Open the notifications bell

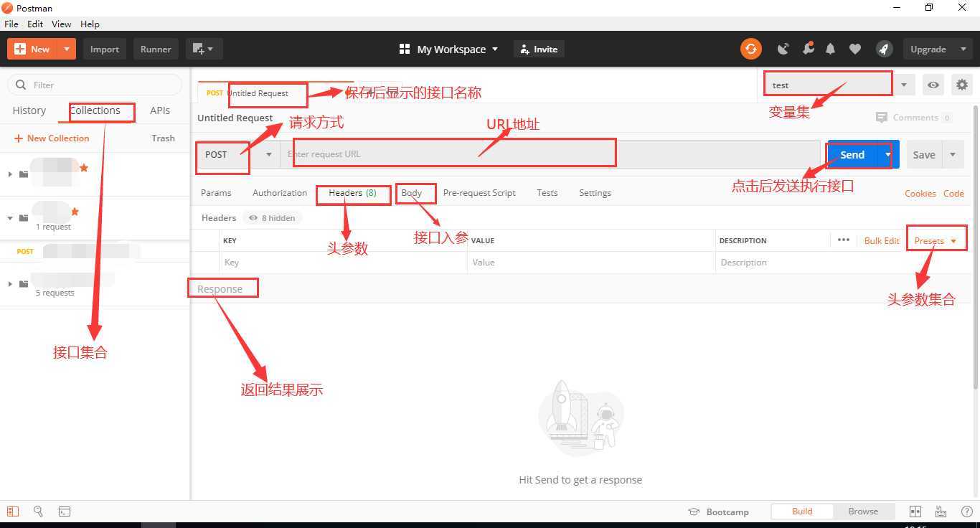pyautogui.click(x=831, y=49)
